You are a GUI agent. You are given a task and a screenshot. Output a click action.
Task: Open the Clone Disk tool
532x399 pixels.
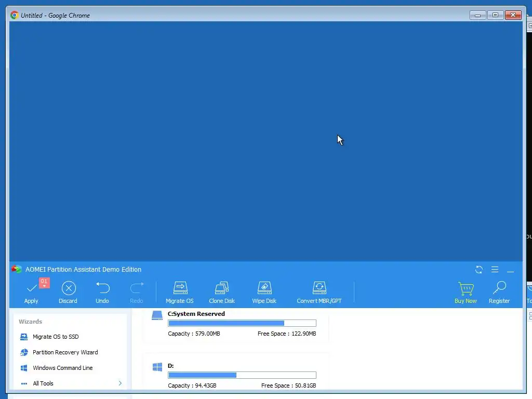coord(222,293)
